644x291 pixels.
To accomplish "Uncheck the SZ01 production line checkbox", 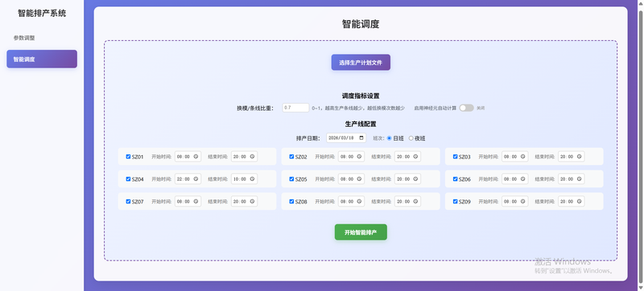I will pos(128,157).
